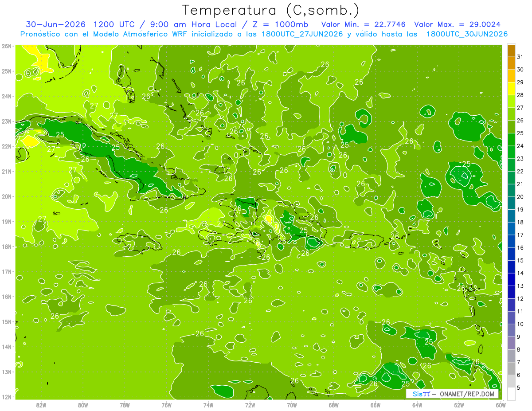Viewport: 532px width, 411px height.
Task: Click the "74W" longitude label
Action: coord(208,405)
